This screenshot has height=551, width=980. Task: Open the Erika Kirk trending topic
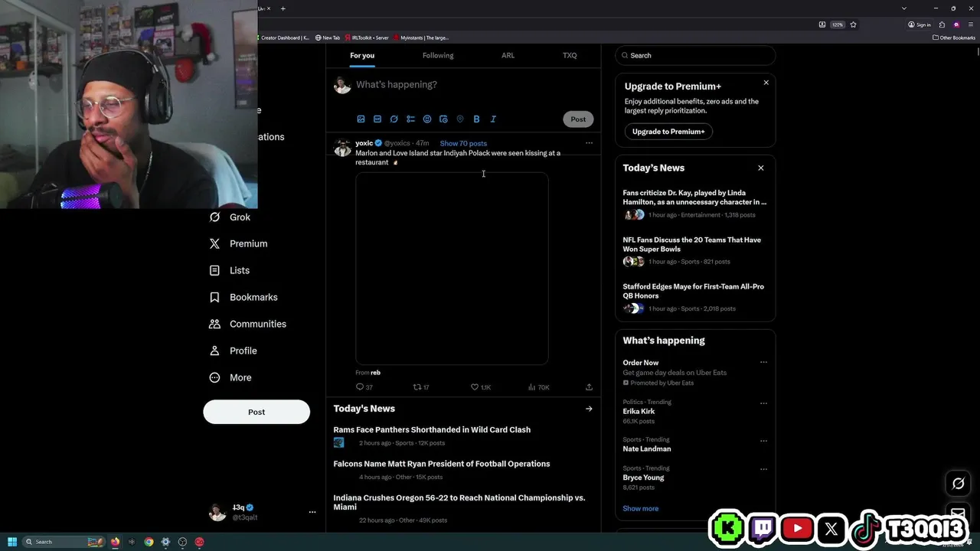pyautogui.click(x=639, y=412)
